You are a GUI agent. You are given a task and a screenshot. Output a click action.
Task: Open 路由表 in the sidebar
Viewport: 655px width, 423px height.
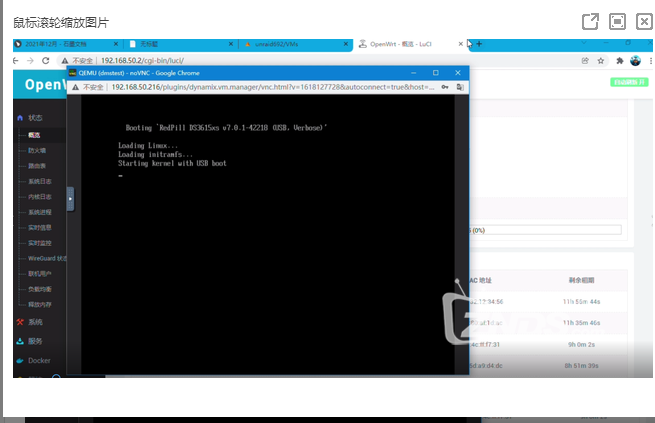pyautogui.click(x=37, y=166)
